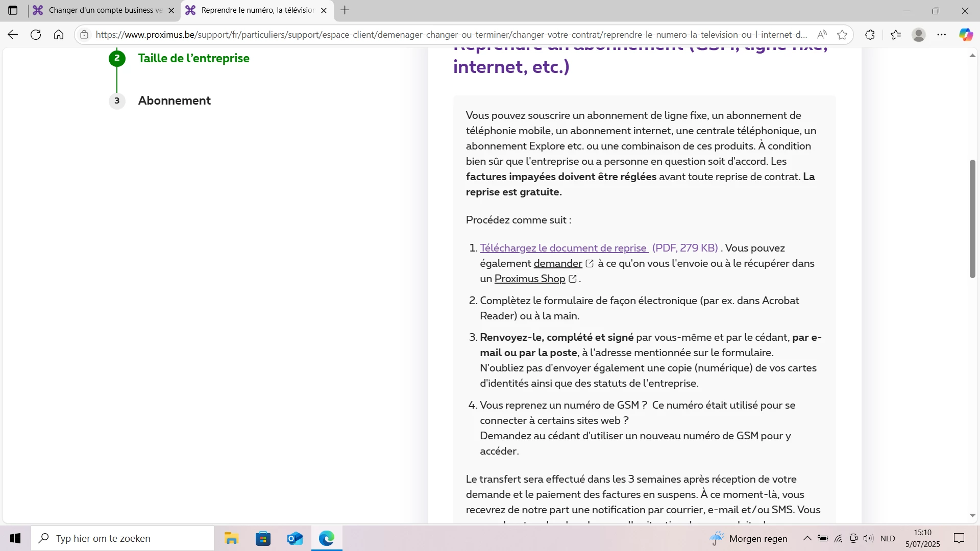Click external-link icon next to 'Proximus Shop'
The height and width of the screenshot is (551, 980).
pyautogui.click(x=573, y=279)
